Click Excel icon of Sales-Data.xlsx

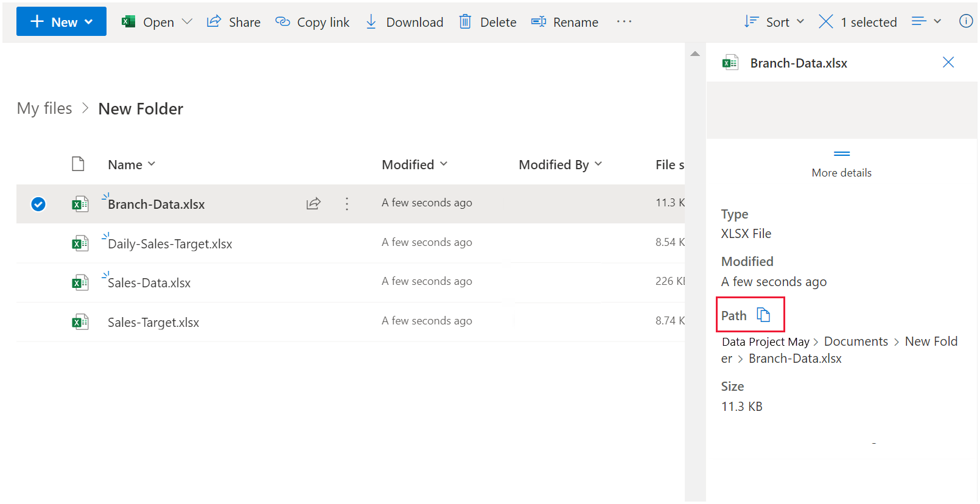80,282
